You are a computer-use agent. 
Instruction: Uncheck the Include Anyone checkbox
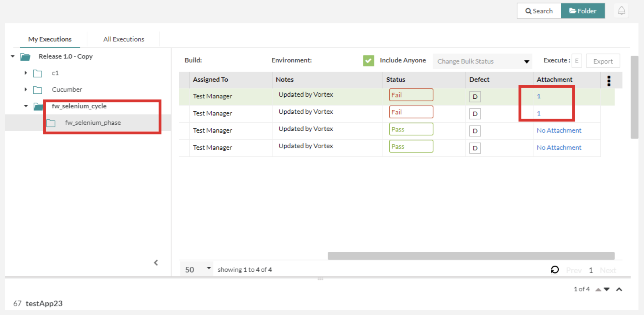368,61
